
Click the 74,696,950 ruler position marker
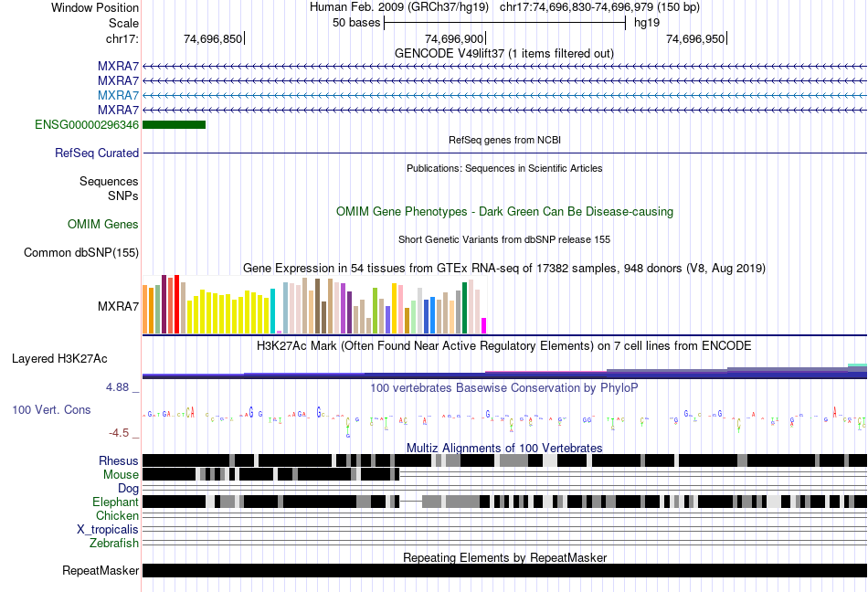(696, 38)
